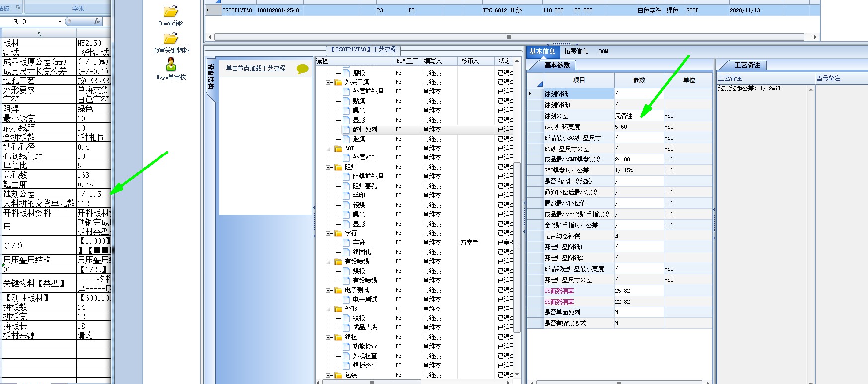
Task: Click the 终检 folder icon
Action: [338, 337]
